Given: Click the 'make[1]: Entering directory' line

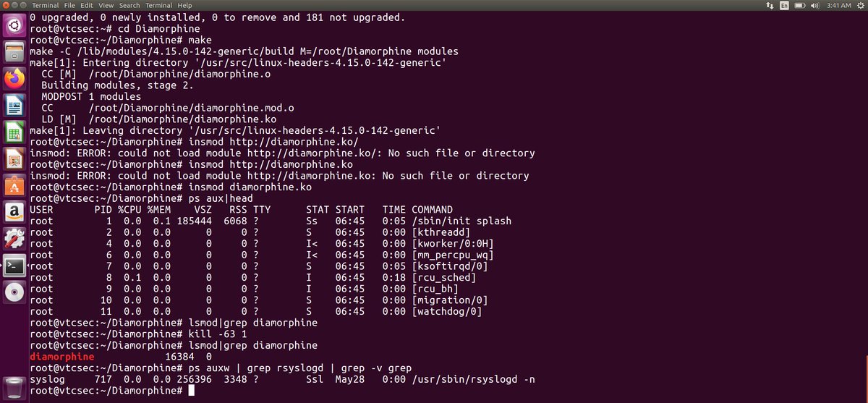Looking at the screenshot, I should point(237,63).
